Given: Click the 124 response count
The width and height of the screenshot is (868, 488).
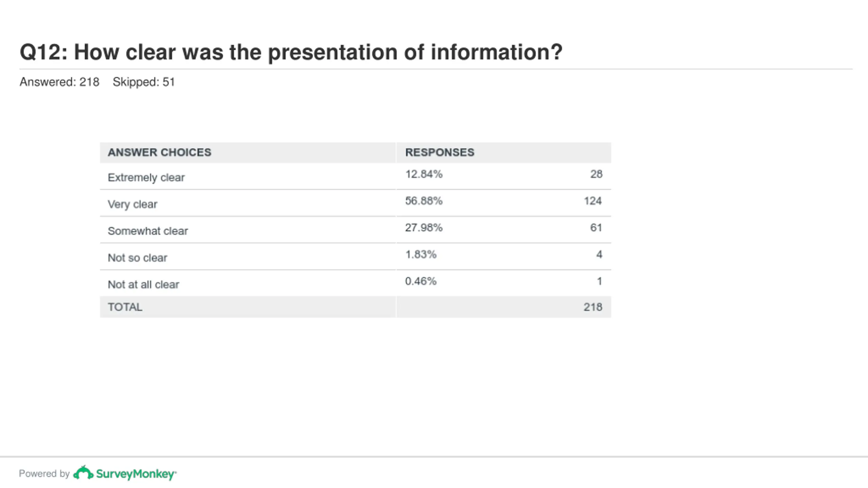Looking at the screenshot, I should pyautogui.click(x=593, y=201).
